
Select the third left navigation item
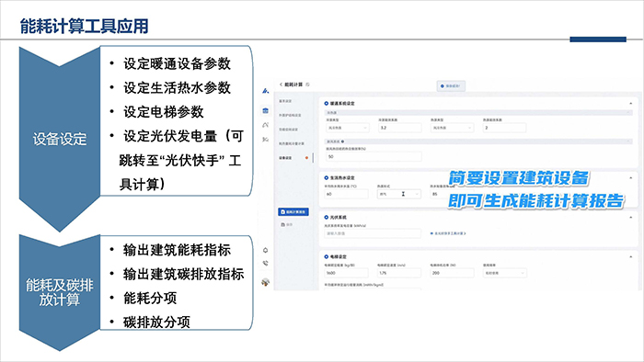click(288, 130)
